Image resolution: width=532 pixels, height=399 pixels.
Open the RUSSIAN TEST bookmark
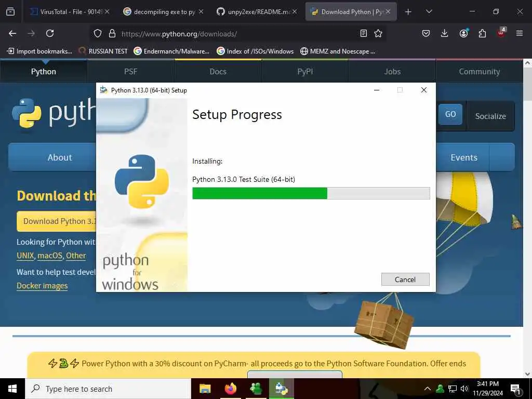click(103, 51)
